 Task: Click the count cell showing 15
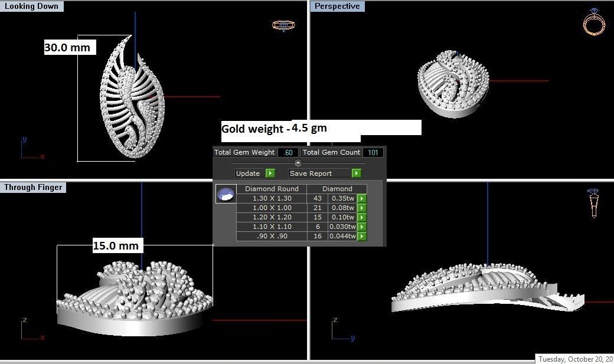318,217
